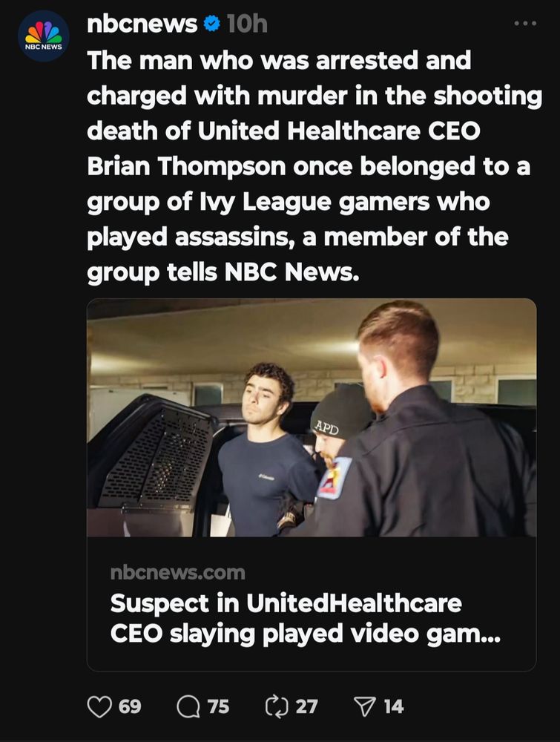Repost using the circular arrows icon

point(277,706)
